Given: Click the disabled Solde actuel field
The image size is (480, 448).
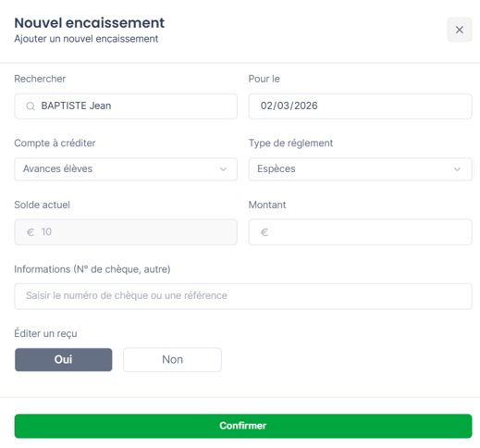Looking at the screenshot, I should coord(126,232).
